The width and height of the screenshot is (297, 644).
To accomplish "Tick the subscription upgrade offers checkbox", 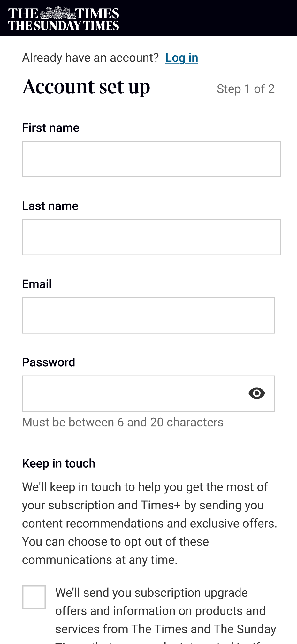I will pos(34,597).
